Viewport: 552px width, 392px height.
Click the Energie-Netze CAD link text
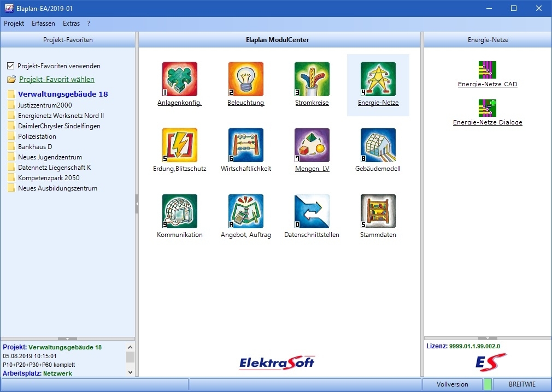click(488, 84)
